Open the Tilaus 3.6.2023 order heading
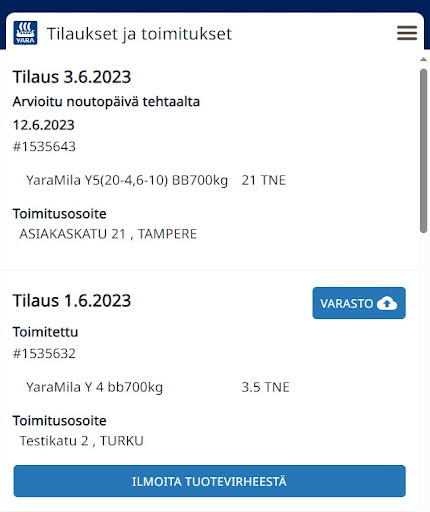Screen dimensions: 430x512 (x=72, y=77)
